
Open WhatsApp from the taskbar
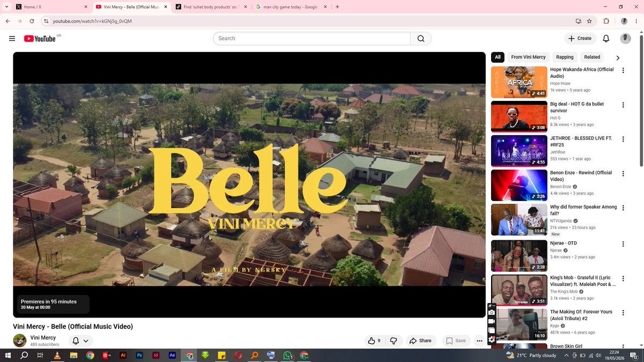pos(288,355)
